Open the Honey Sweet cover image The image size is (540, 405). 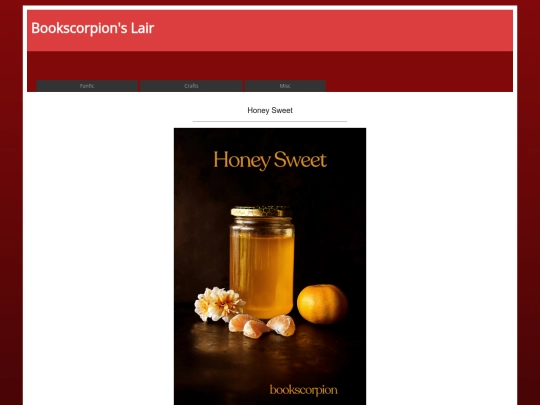270,266
